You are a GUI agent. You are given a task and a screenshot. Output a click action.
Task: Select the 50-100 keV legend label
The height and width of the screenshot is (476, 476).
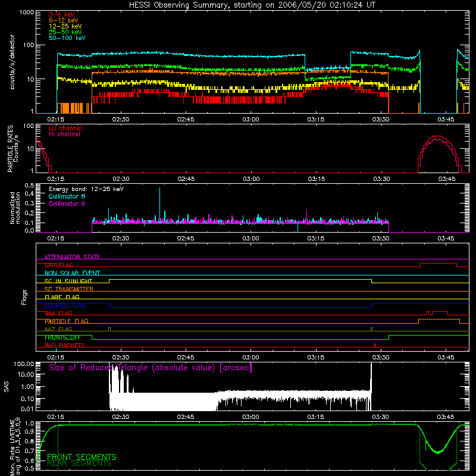point(67,38)
